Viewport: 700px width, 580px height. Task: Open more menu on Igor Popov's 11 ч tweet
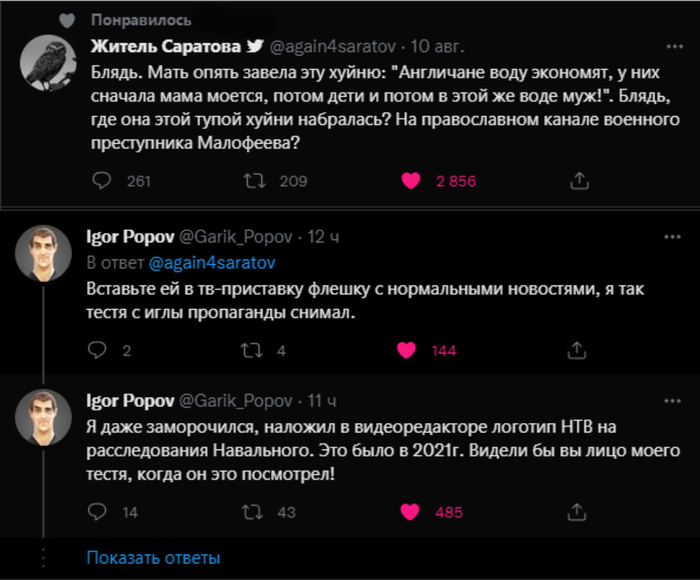(x=670, y=401)
